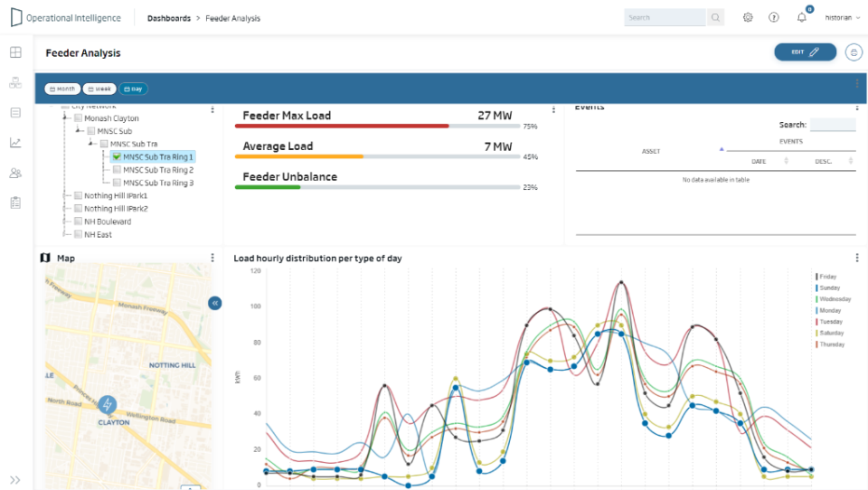
Task: Open the list view icon in sidebar
Action: coord(15,112)
